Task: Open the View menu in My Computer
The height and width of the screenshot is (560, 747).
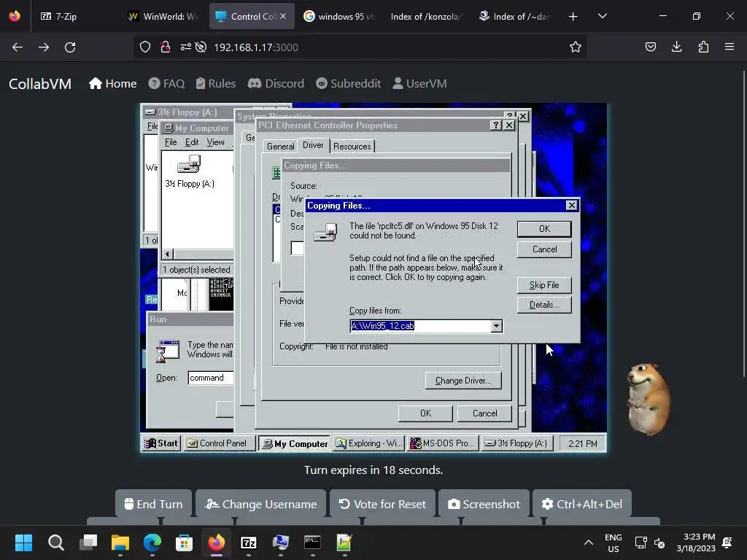Action: pyautogui.click(x=215, y=142)
